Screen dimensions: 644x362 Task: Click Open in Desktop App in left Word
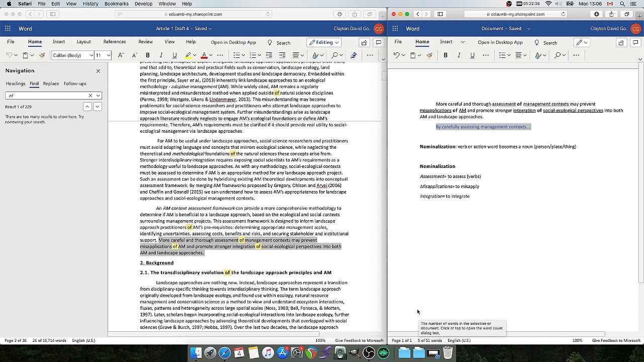[x=233, y=42]
